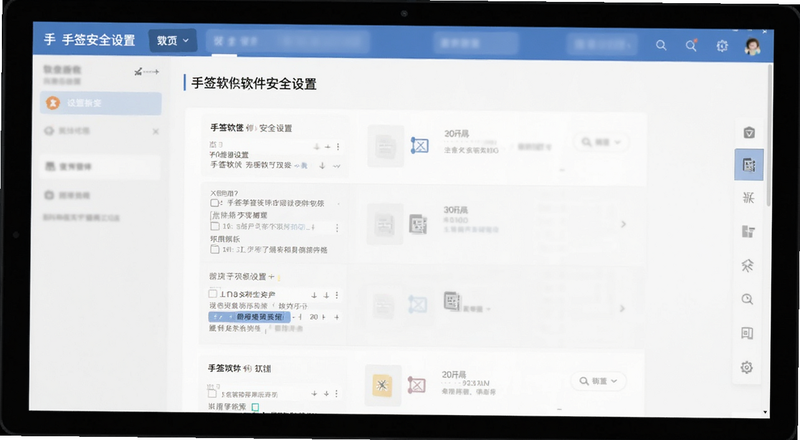Expand the 30开局 card with right chevron

point(623,224)
